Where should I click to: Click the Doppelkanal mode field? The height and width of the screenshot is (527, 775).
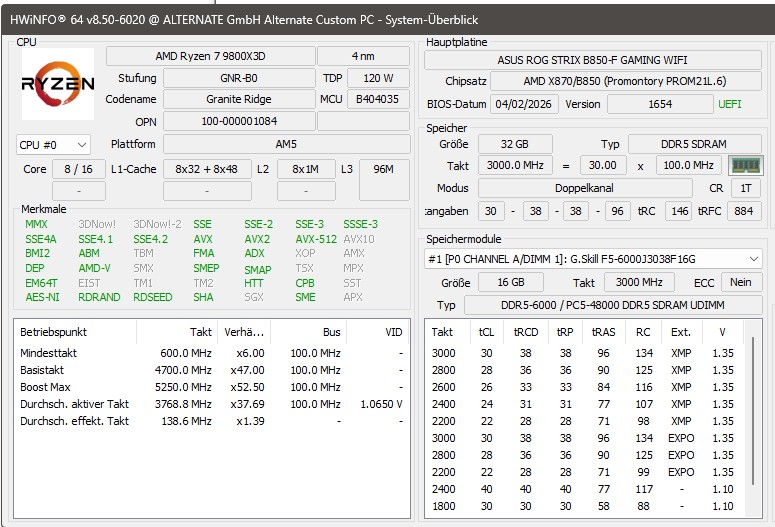click(x=585, y=188)
